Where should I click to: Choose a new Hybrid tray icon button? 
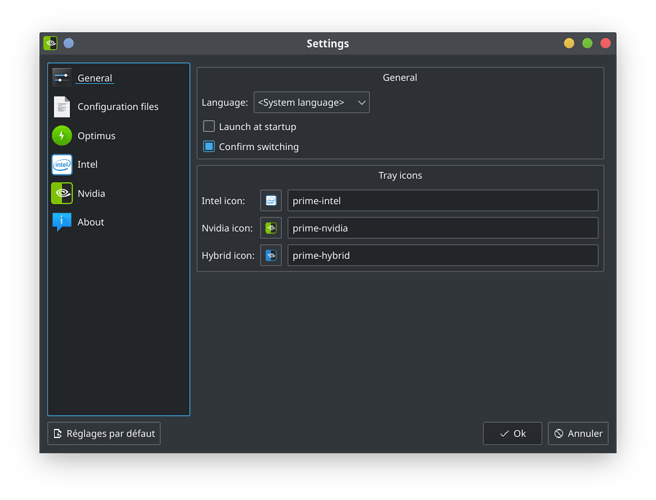point(271,255)
